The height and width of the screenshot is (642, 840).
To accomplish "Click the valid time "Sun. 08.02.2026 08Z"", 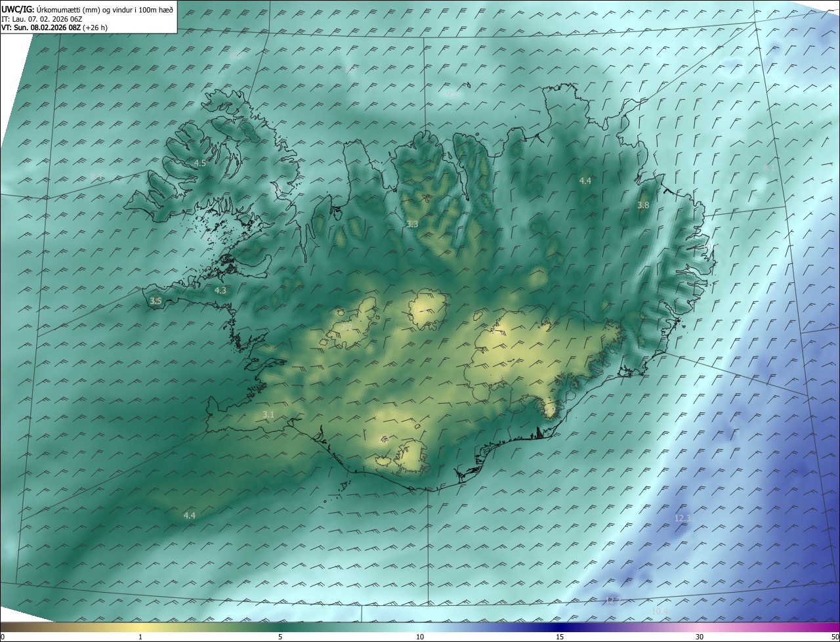I will (47, 28).
